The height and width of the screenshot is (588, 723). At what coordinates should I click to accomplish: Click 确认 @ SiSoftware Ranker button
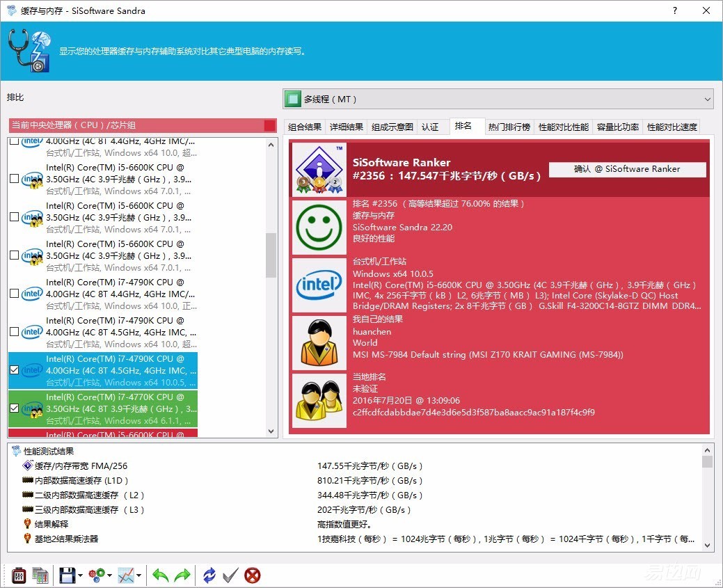(627, 169)
